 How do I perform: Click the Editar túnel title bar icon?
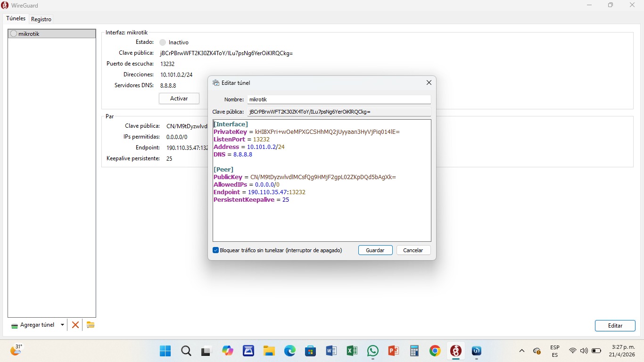(216, 82)
